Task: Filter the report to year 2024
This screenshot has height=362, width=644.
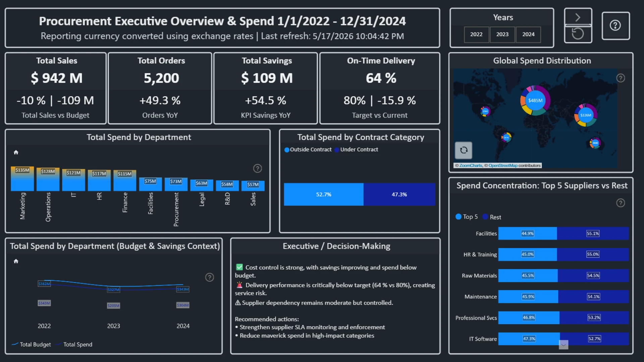Action: (528, 35)
